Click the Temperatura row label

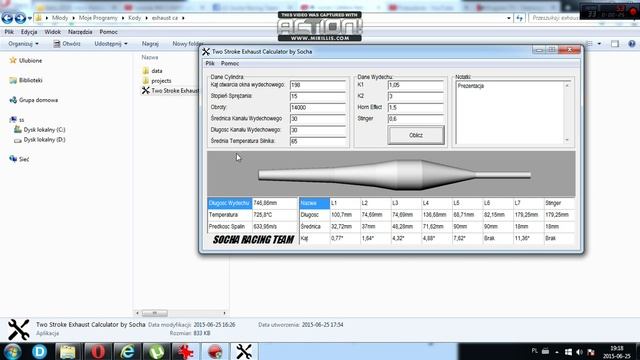tap(229, 215)
